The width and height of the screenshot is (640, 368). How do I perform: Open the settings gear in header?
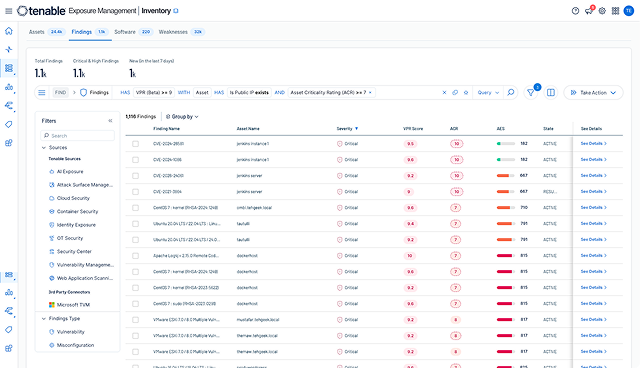pyautogui.click(x=602, y=11)
